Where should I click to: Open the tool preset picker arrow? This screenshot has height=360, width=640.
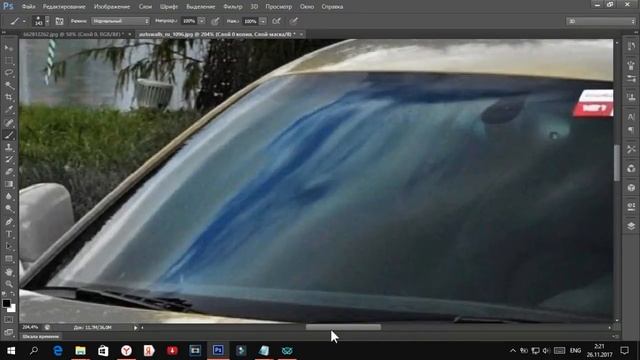tap(24, 21)
